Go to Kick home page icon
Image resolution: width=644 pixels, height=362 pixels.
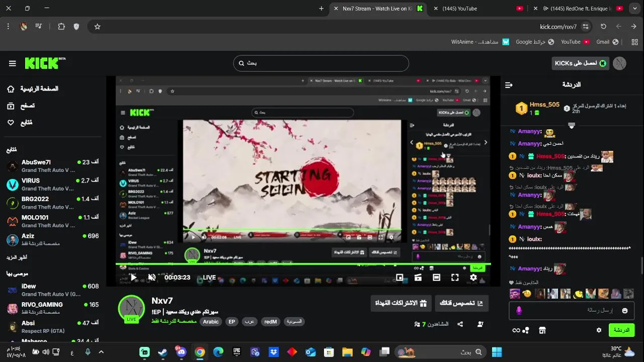pos(11,89)
